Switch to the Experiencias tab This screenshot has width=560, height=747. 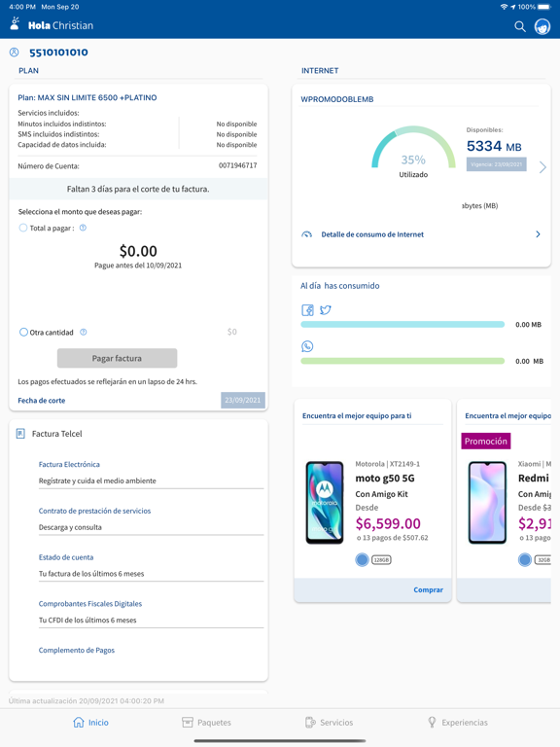coord(458,723)
